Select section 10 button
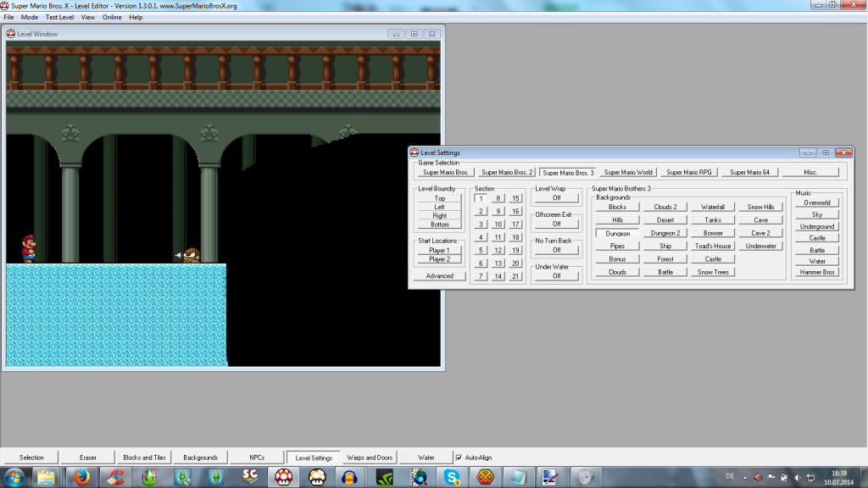 498,224
